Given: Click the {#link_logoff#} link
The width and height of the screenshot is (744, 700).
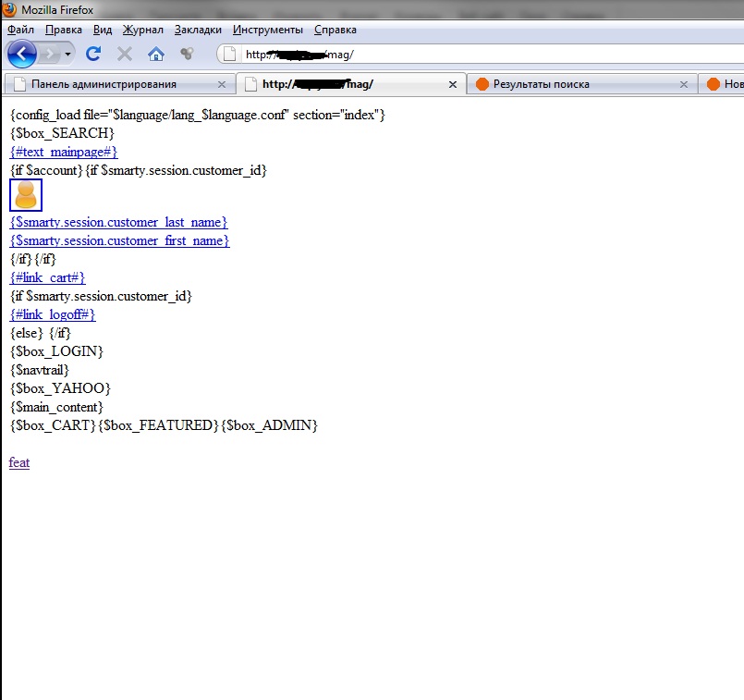Looking at the screenshot, I should tap(53, 314).
